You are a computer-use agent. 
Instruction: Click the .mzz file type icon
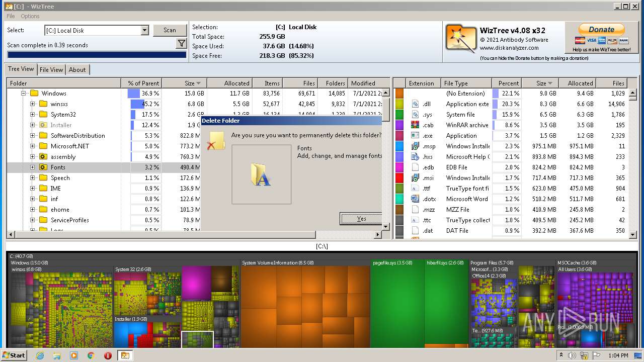pyautogui.click(x=415, y=209)
